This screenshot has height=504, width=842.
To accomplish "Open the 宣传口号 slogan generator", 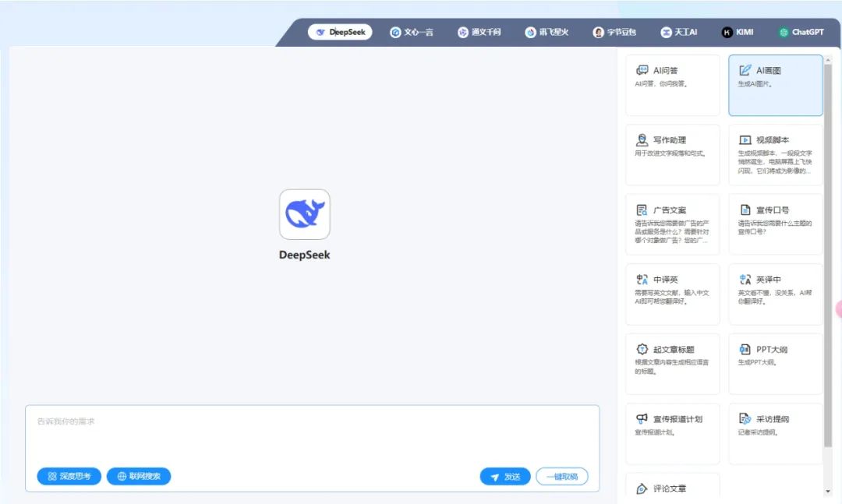I will (x=775, y=225).
